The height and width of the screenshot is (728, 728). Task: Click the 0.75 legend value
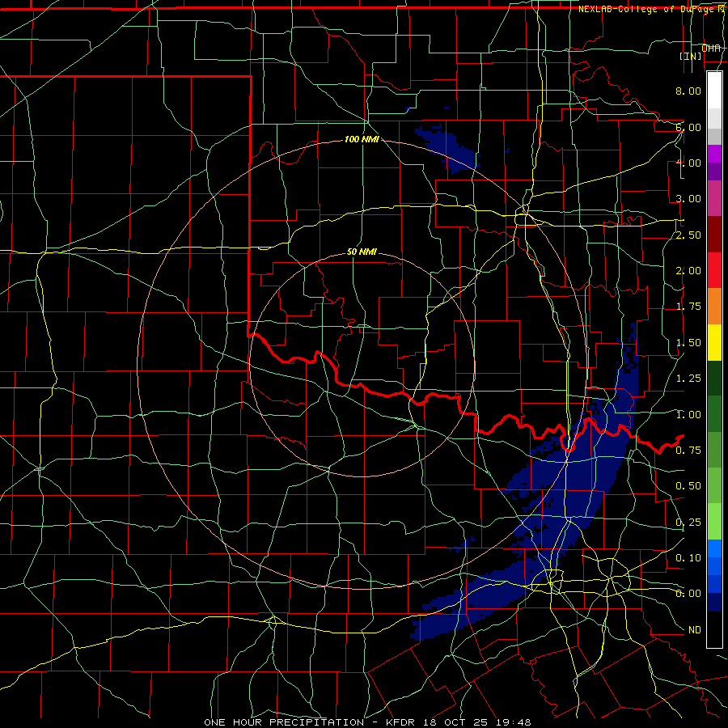[x=688, y=451]
